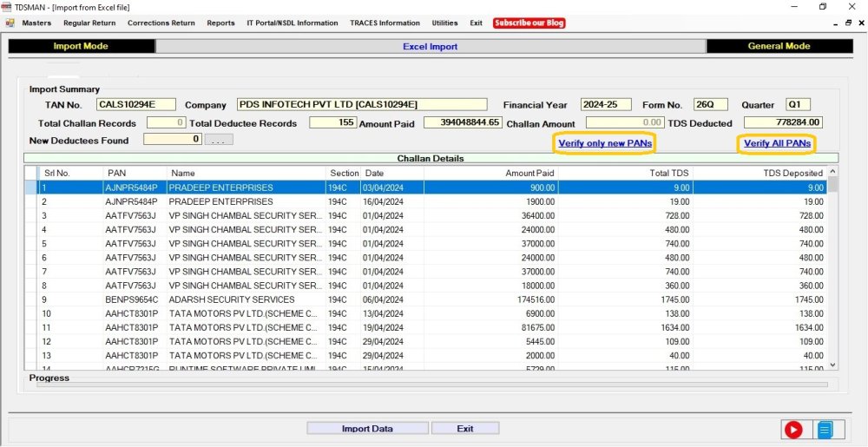This screenshot has width=868, height=447.
Task: Click the MDI system menu icon beside Masters
Action: [9, 23]
